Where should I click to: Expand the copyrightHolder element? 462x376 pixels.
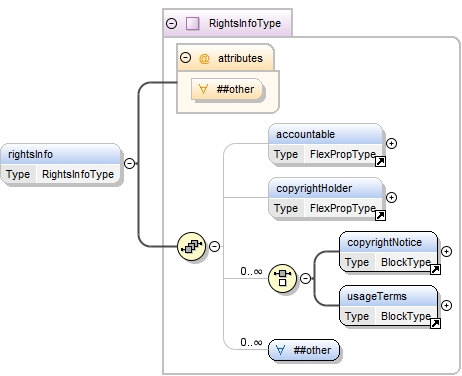(x=391, y=197)
